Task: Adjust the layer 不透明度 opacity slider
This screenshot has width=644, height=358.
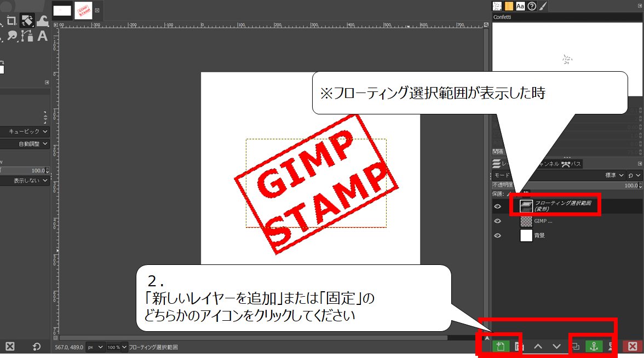Action: click(x=565, y=186)
